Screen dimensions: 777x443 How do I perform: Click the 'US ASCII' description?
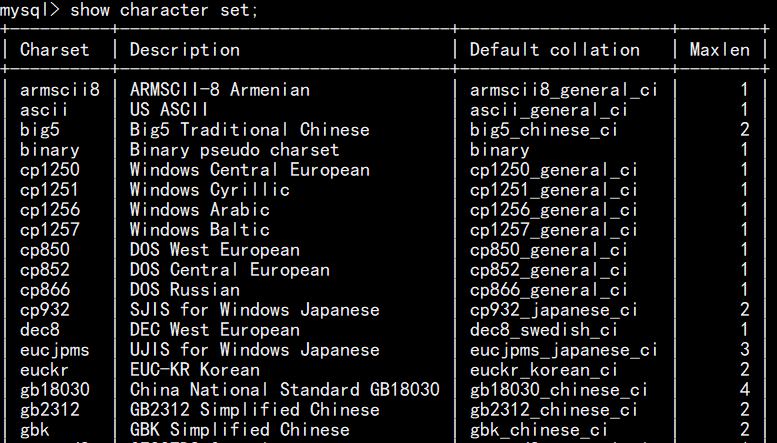169,110
